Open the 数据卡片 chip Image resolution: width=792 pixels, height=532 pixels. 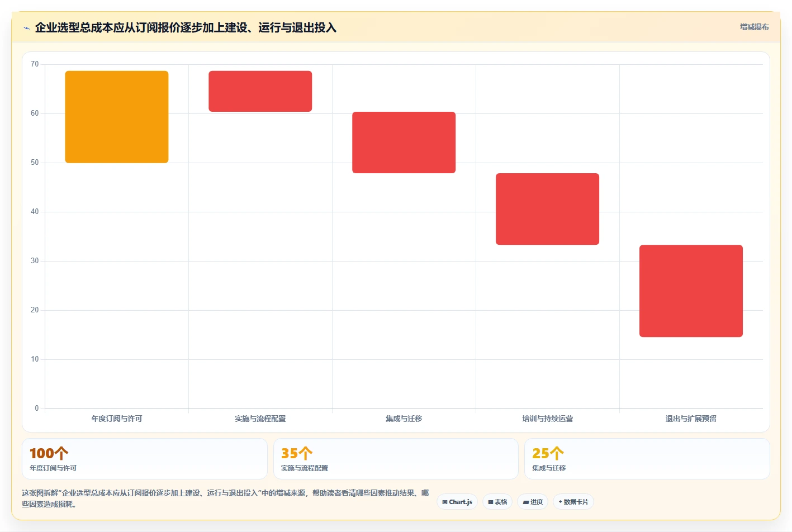tap(573, 502)
